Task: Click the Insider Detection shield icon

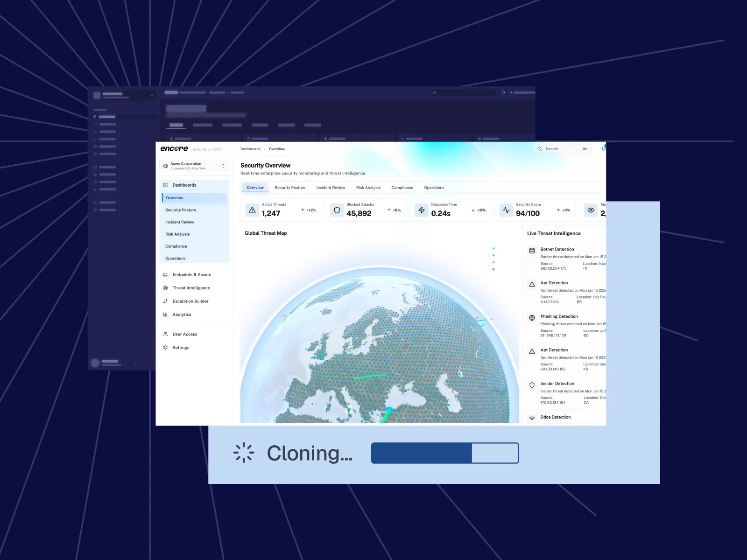Action: tap(532, 385)
